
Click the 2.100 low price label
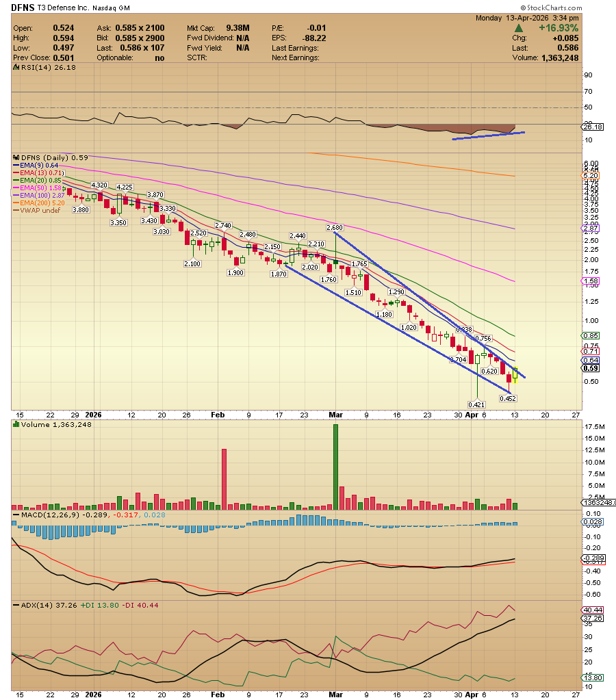click(192, 264)
